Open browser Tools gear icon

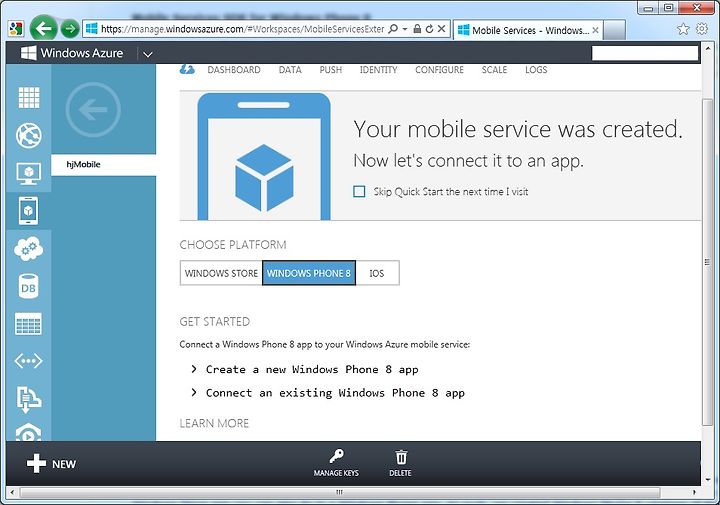(x=702, y=29)
